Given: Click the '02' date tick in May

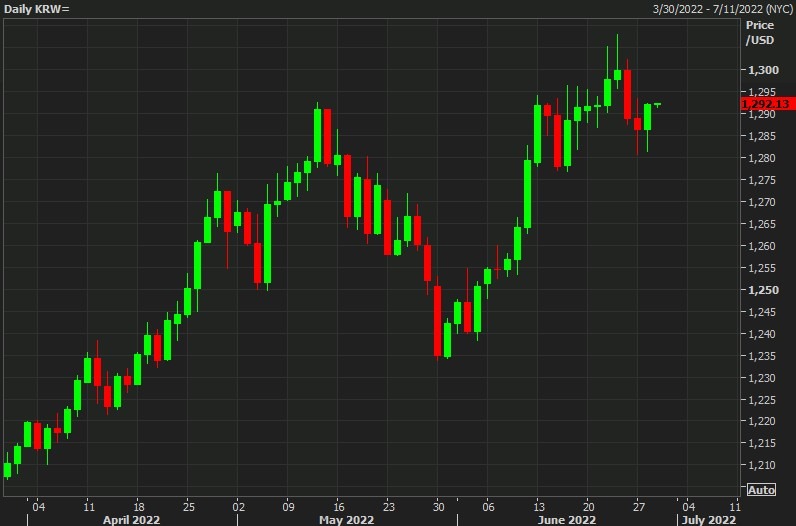Looking at the screenshot, I should [x=239, y=507].
